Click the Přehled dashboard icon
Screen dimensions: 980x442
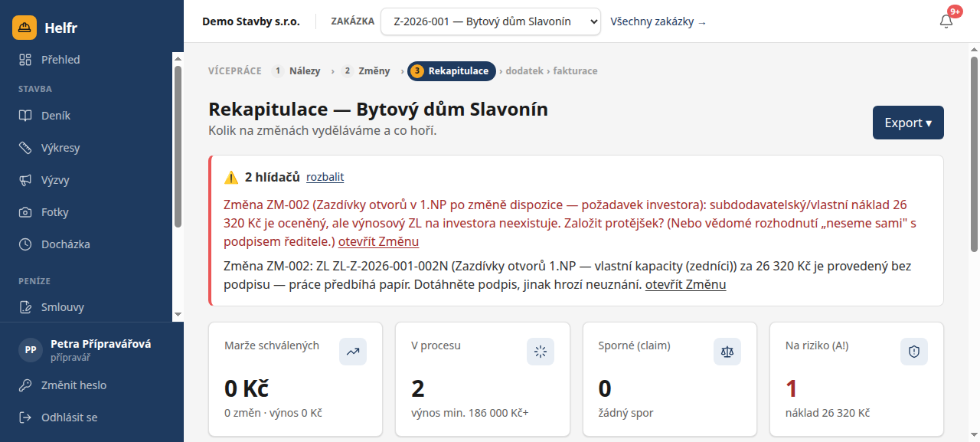click(x=25, y=60)
